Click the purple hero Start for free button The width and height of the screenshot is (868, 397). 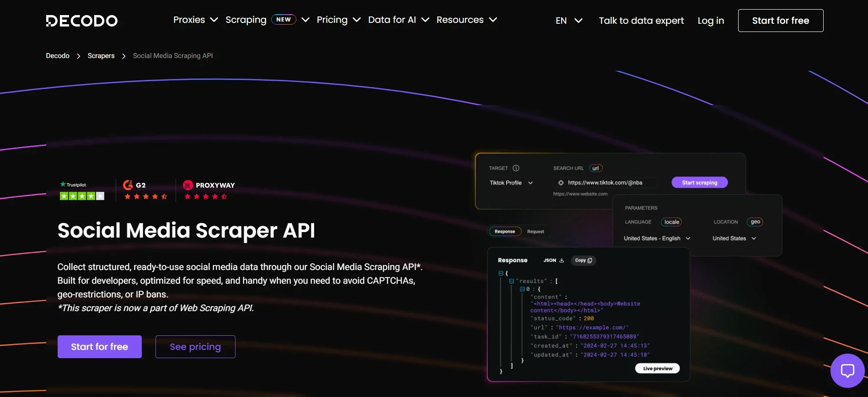[100, 347]
